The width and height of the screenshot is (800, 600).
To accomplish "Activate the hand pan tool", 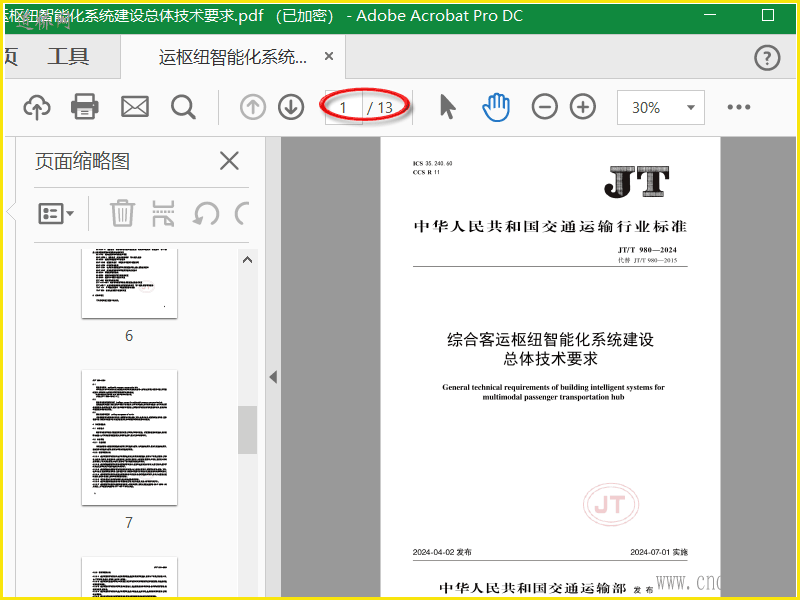I will (x=496, y=107).
